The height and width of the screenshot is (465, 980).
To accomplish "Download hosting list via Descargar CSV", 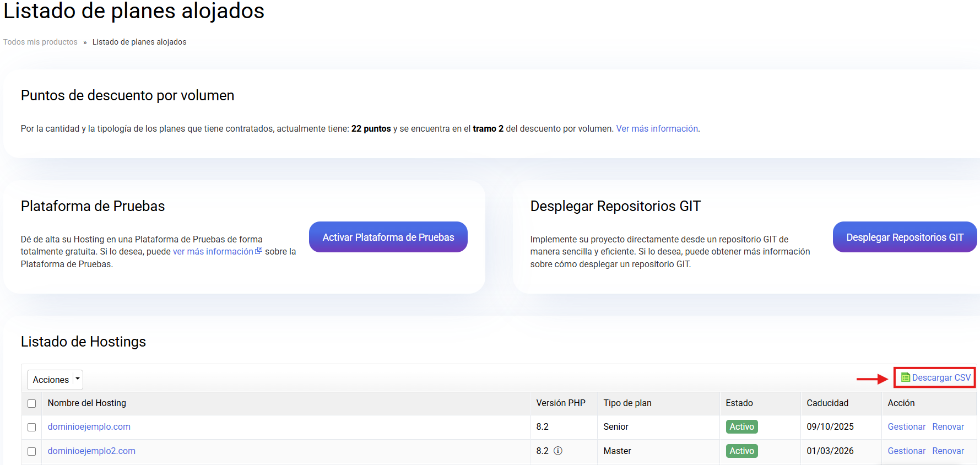I will (x=941, y=377).
